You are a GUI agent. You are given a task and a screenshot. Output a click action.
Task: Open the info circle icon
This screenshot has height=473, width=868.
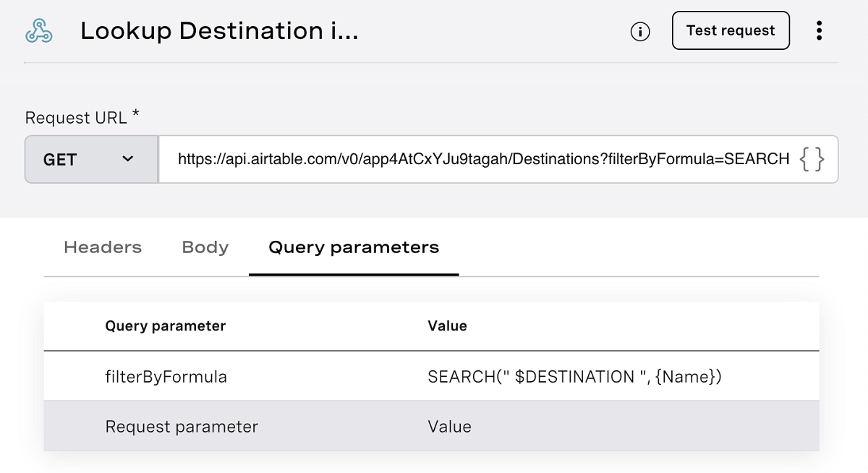click(640, 31)
